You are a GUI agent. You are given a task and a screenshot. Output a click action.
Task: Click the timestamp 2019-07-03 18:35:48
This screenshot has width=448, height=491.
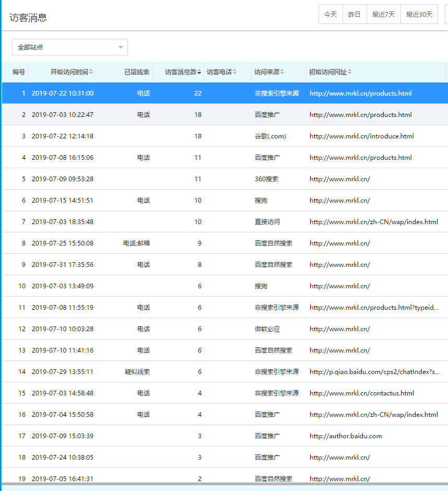click(63, 221)
